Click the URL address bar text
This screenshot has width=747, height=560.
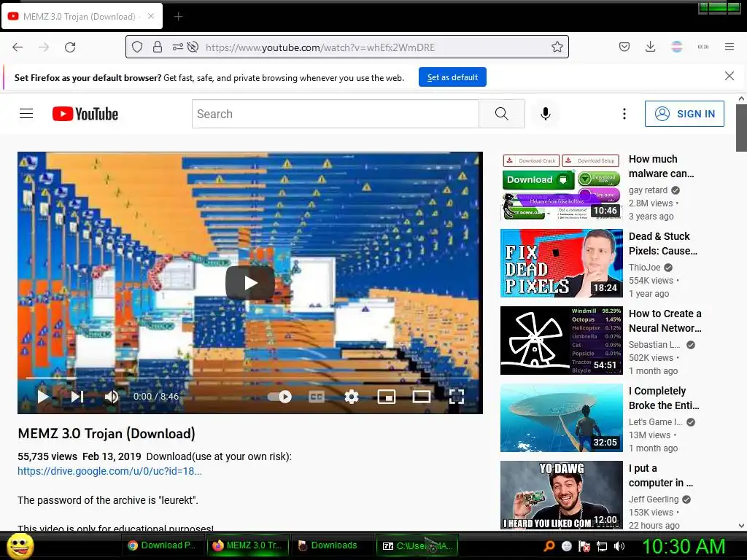coord(320,47)
